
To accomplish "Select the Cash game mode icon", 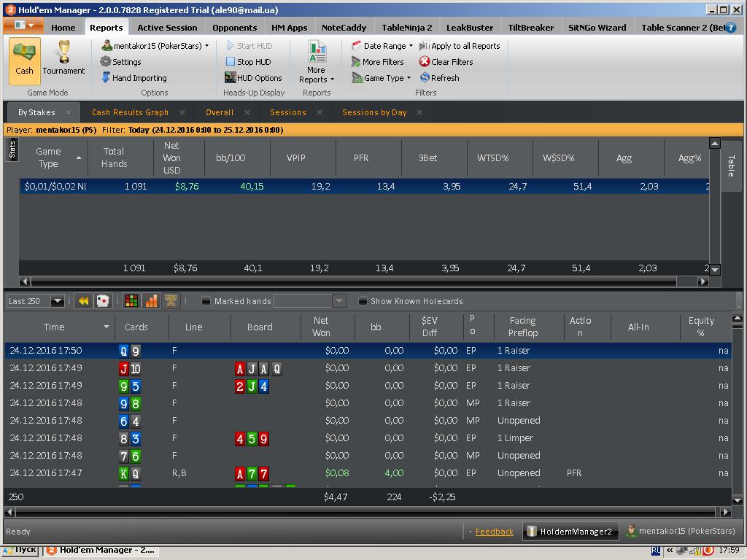I will [x=24, y=61].
